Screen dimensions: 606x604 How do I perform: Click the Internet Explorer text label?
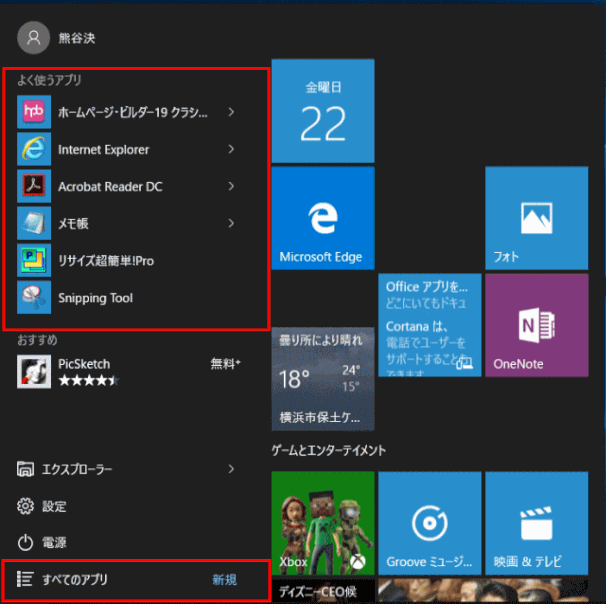(x=104, y=150)
